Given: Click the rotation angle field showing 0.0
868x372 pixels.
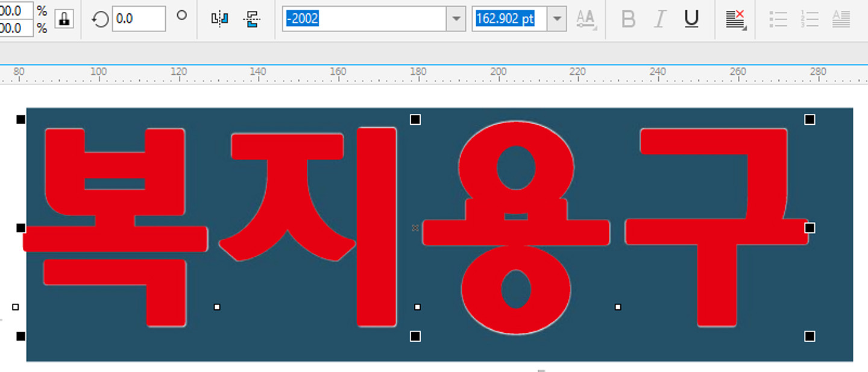Looking at the screenshot, I should [x=138, y=19].
